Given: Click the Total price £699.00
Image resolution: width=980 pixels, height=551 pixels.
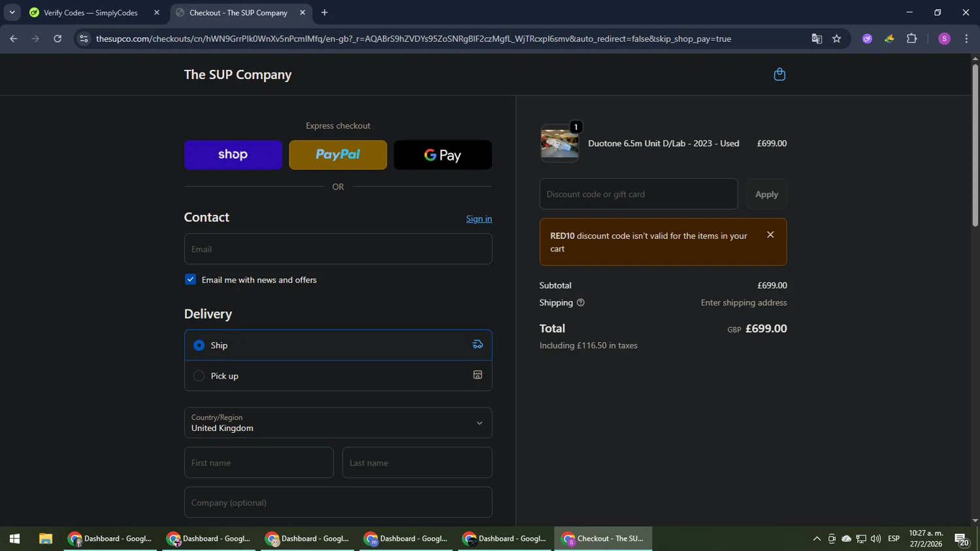Looking at the screenshot, I should coord(766,328).
